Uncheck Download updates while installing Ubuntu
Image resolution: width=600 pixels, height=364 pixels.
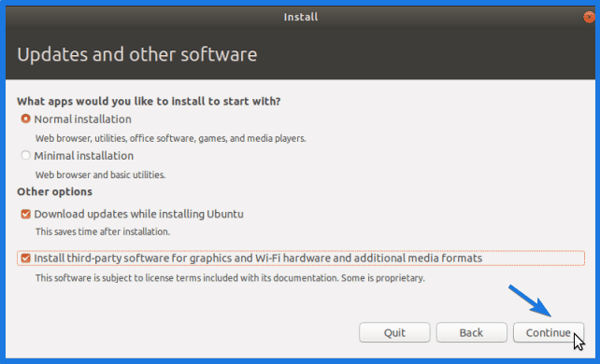coord(25,214)
